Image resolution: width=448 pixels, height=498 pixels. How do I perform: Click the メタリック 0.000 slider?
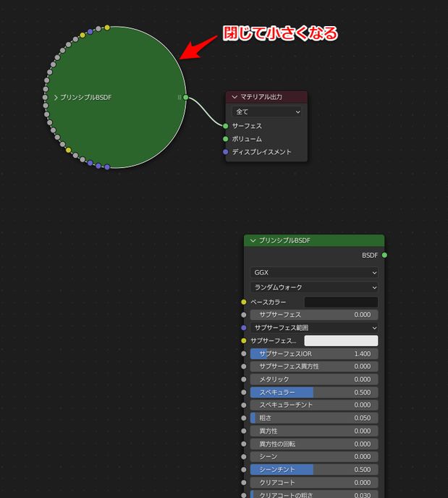(314, 379)
